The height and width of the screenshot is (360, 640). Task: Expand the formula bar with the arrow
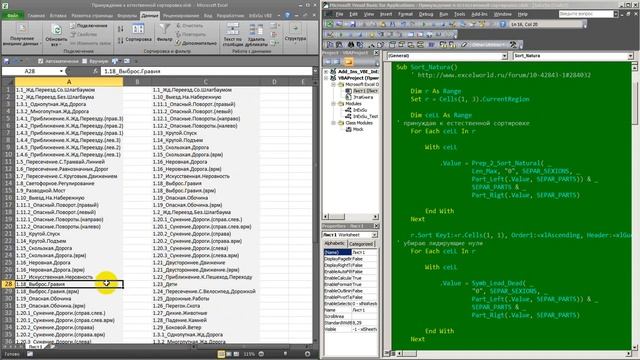315,71
